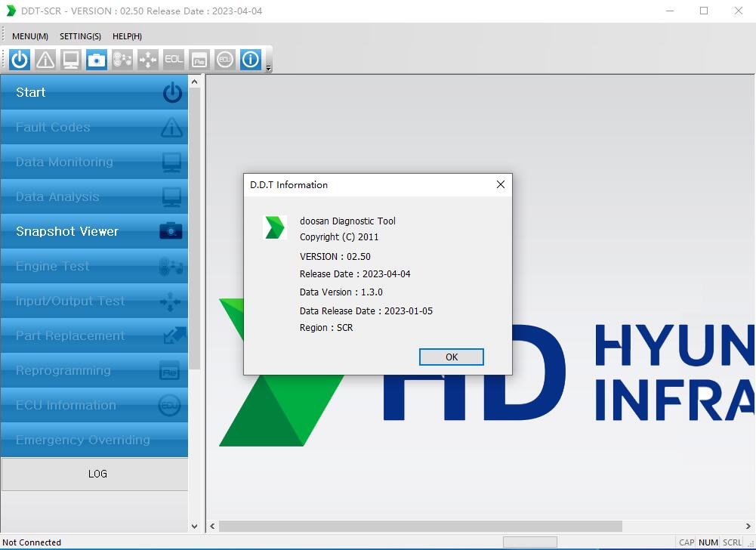Select Start in the sidebar
This screenshot has width=756, height=550.
click(x=94, y=92)
